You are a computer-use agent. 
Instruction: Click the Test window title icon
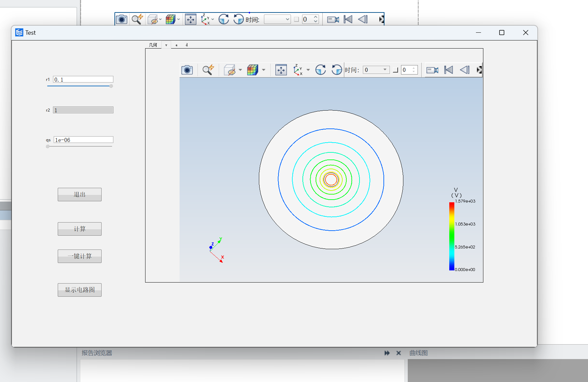click(19, 32)
